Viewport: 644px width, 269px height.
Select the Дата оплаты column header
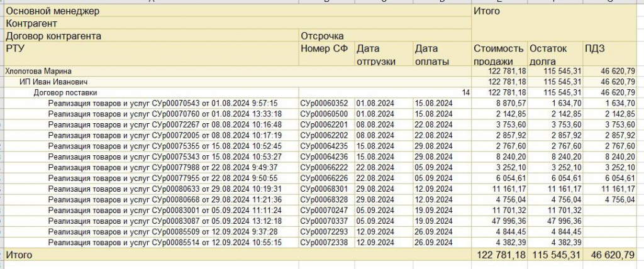click(x=431, y=55)
